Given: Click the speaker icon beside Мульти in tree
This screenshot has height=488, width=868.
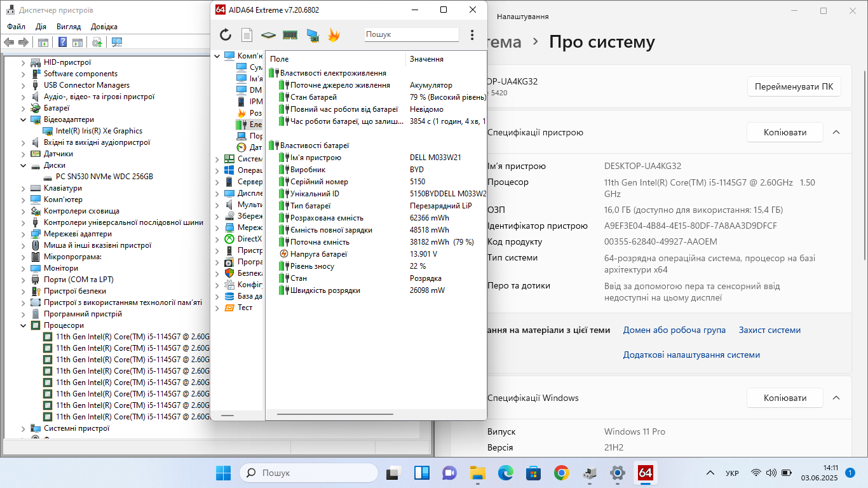Looking at the screenshot, I should click(x=229, y=205).
